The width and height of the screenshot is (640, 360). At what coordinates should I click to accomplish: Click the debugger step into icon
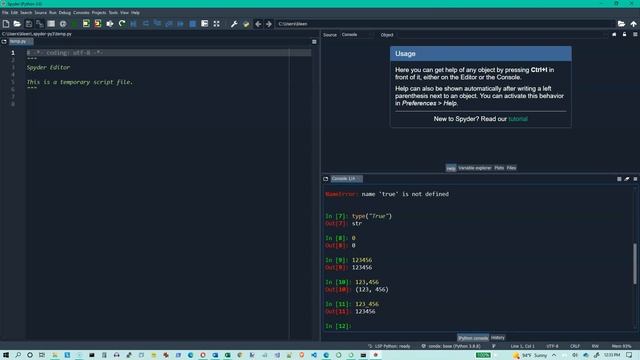(157, 24)
